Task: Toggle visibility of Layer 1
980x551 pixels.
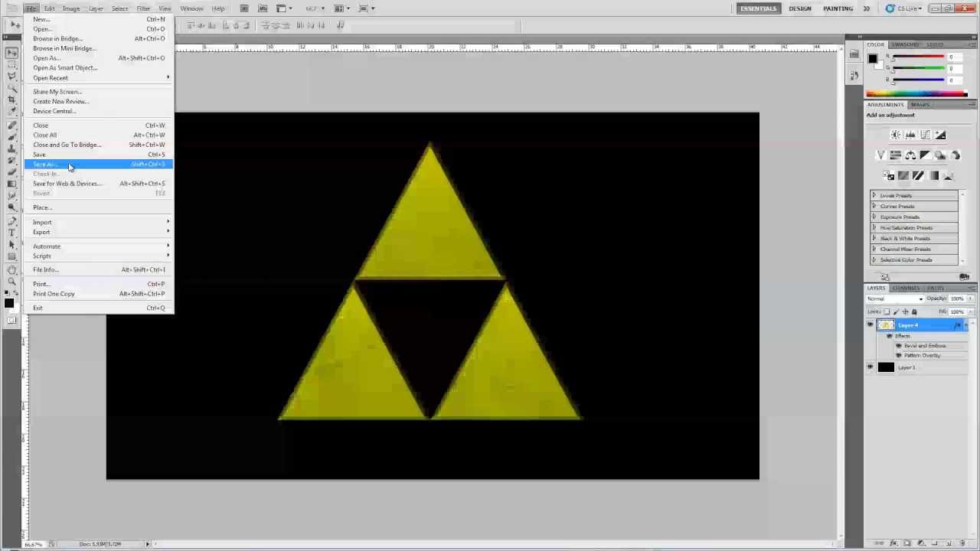Action: pyautogui.click(x=870, y=367)
